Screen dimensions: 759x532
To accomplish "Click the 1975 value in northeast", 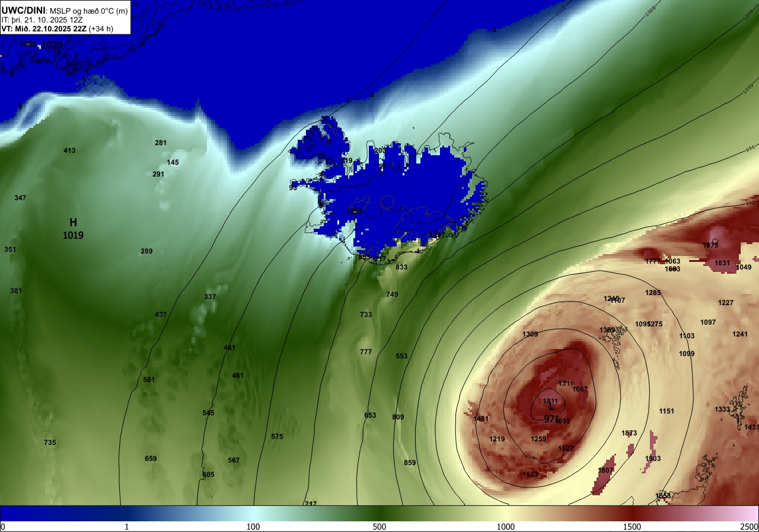I will click(710, 245).
